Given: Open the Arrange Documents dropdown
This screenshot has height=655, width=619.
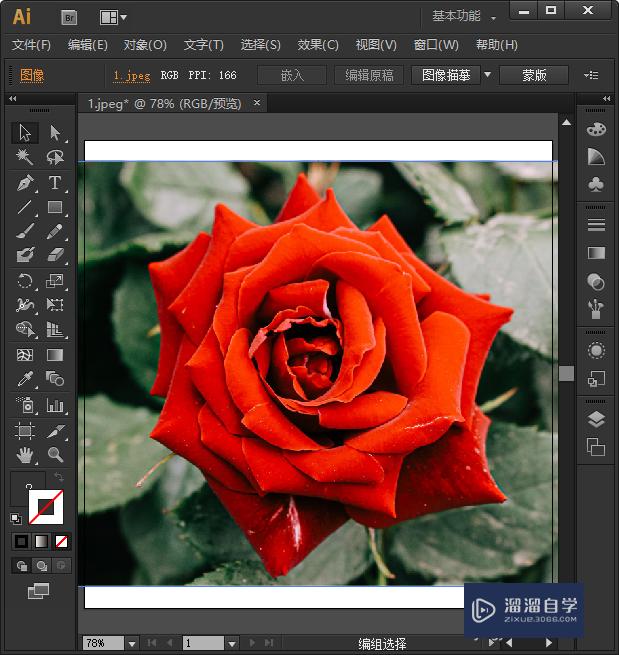Looking at the screenshot, I should tap(113, 18).
